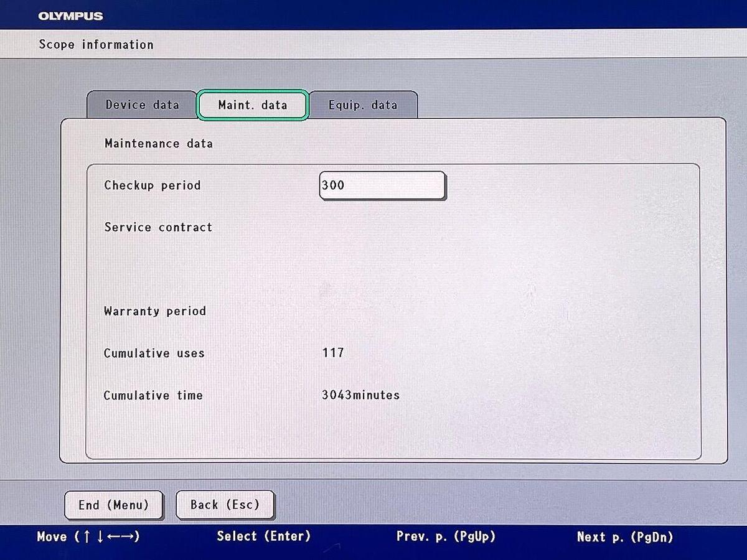Viewport: 747px width, 560px height.
Task: Select the Warranty period label
Action: pos(155,311)
